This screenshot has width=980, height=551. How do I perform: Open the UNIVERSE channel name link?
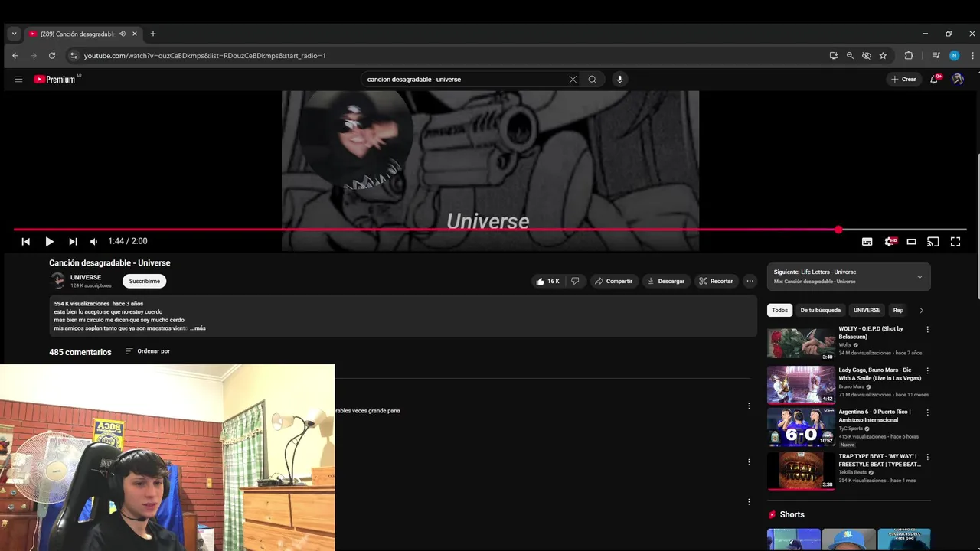click(x=86, y=277)
